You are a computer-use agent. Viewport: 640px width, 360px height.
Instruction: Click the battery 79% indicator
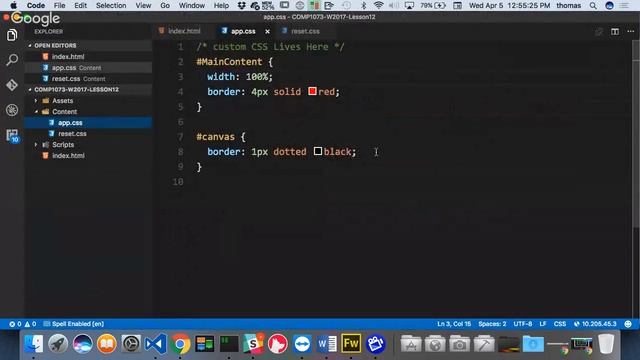click(433, 5)
